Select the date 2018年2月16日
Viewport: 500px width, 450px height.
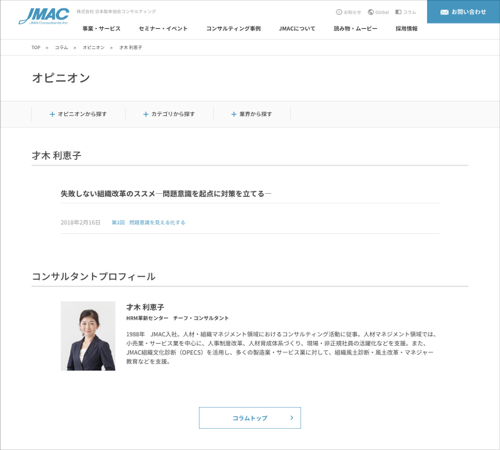[x=80, y=222]
